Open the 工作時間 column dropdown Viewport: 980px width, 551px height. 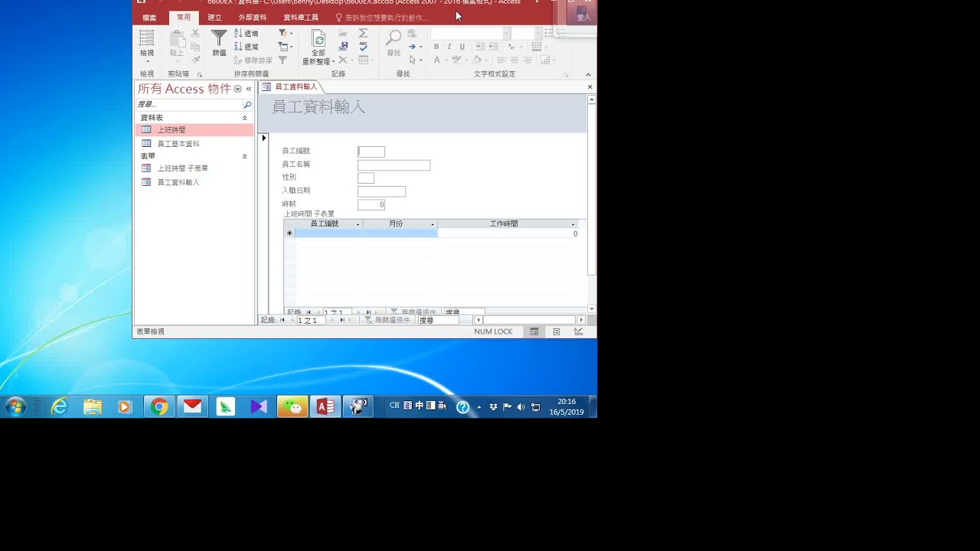[573, 224]
